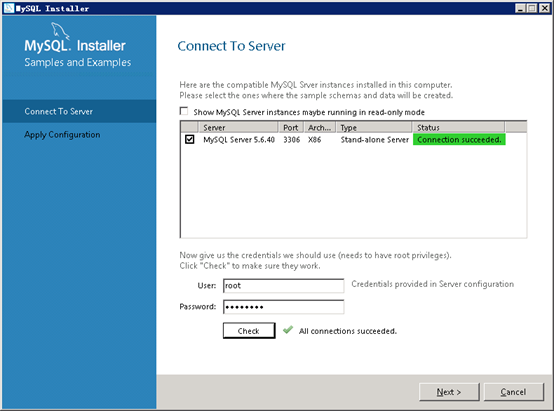Viewport: 554px width, 411px height.
Task: Click the Arch... column header
Action: [320, 127]
